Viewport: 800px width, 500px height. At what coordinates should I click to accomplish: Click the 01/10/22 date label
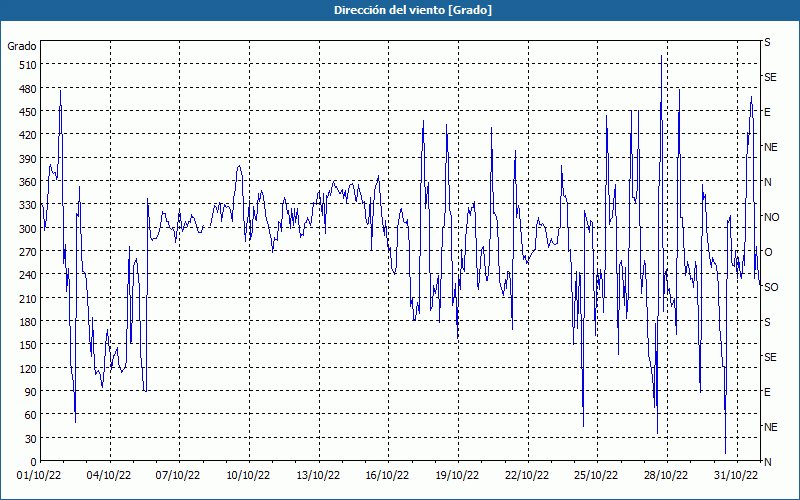[x=39, y=475]
